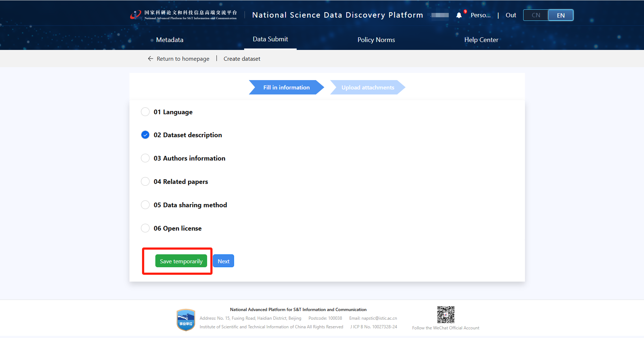Image resolution: width=644 pixels, height=338 pixels.
Task: Click the blue Next button
Action: point(223,261)
